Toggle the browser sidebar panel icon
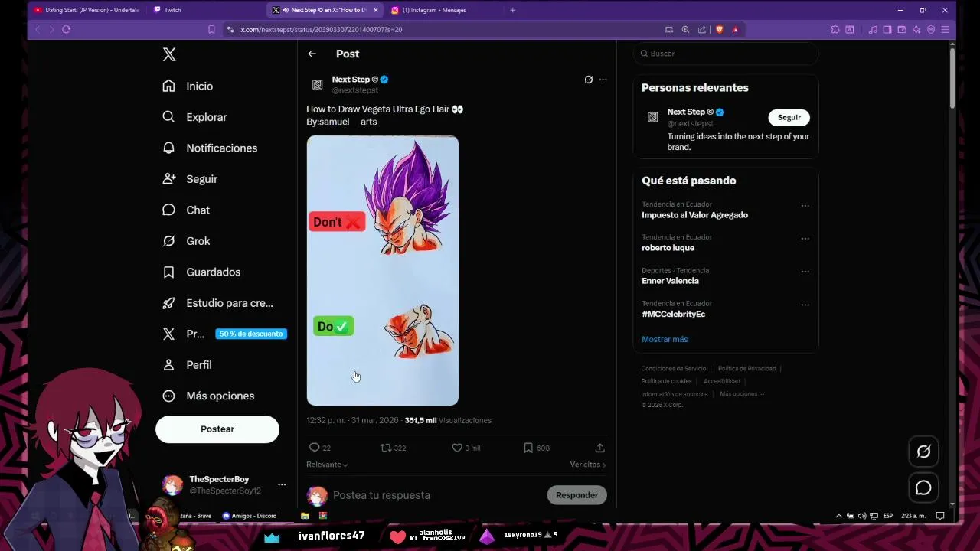The image size is (980, 551). pos(887,29)
